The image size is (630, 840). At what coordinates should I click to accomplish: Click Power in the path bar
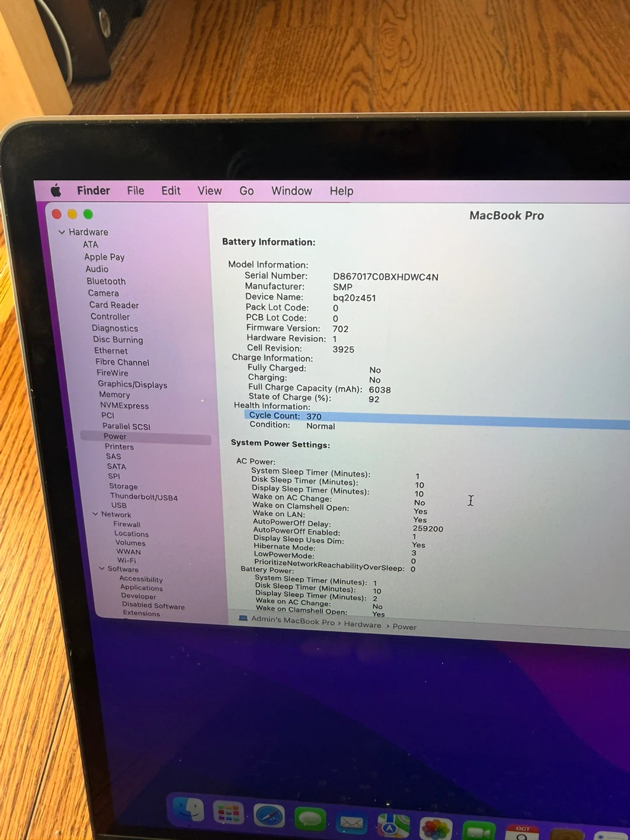[405, 627]
